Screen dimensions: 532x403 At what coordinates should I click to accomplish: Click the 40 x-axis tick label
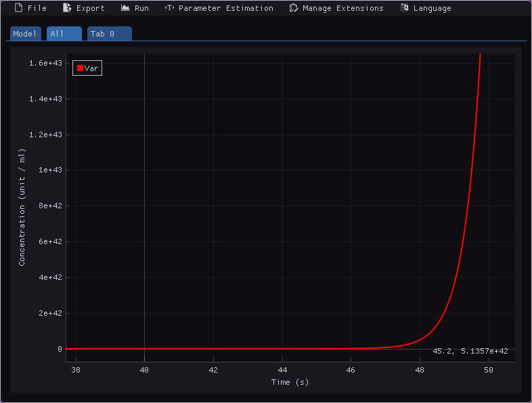coord(145,370)
